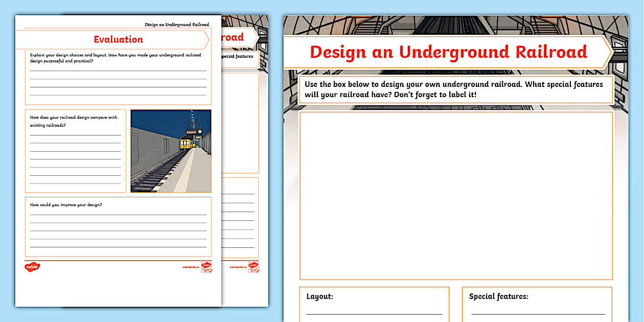Click the Design an Underground Railroad page header text
Image resolution: width=644 pixels, height=322 pixels.
tap(176, 24)
